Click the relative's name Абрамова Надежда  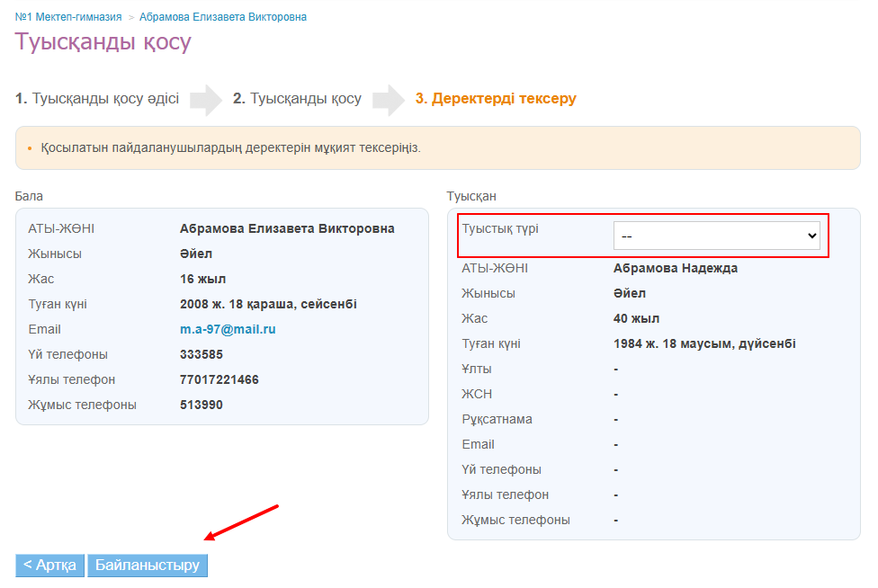675,268
